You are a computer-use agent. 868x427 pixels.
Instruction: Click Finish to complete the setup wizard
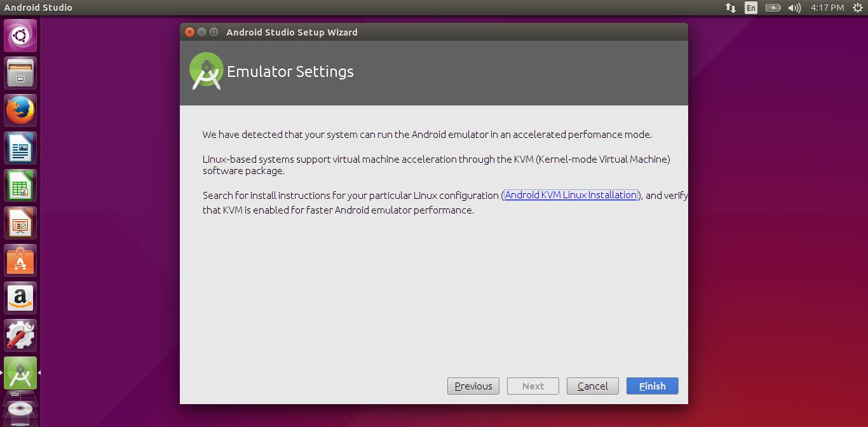click(652, 386)
